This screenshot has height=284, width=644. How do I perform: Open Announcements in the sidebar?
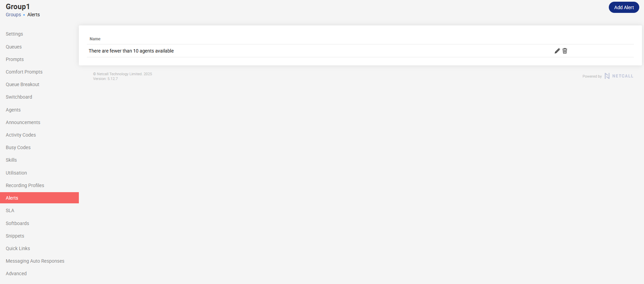(23, 122)
